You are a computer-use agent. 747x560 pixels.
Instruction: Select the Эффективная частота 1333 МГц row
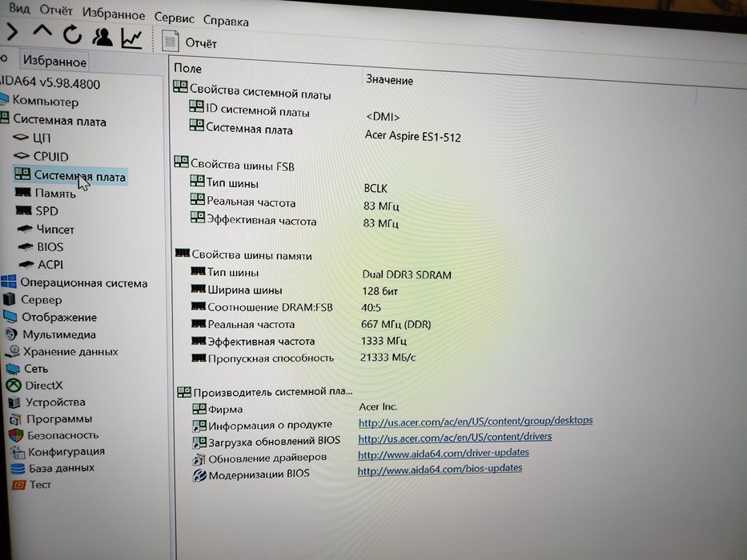(x=299, y=341)
